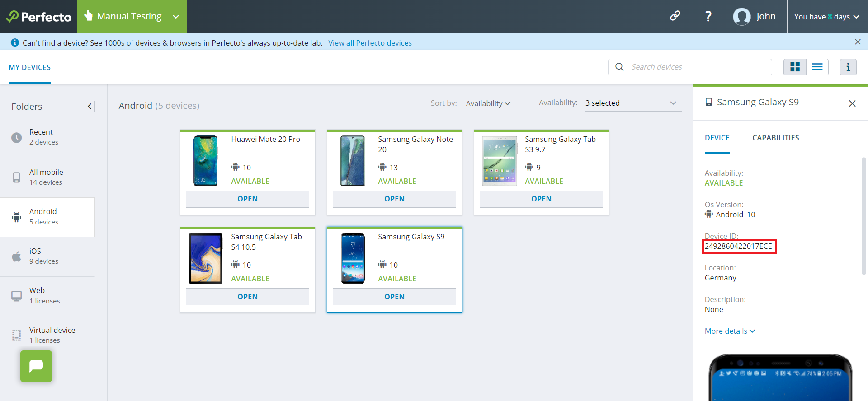Click the search magnifier icon
The image size is (868, 401).
619,67
